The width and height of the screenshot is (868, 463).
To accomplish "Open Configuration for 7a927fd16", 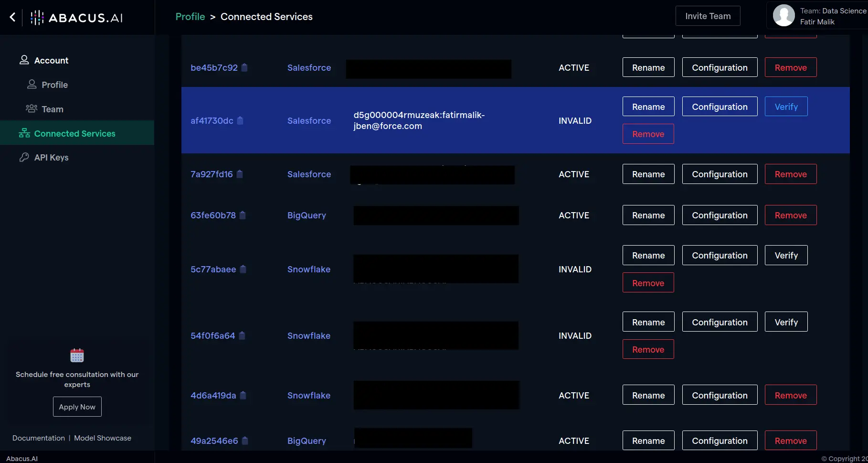I will (x=720, y=174).
